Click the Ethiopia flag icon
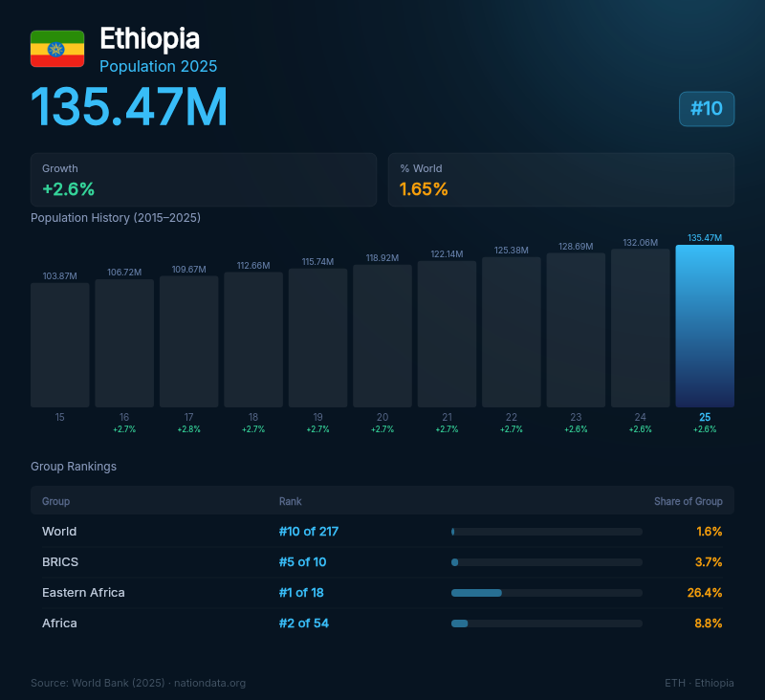Viewport: 765px width, 700px height. (57, 49)
